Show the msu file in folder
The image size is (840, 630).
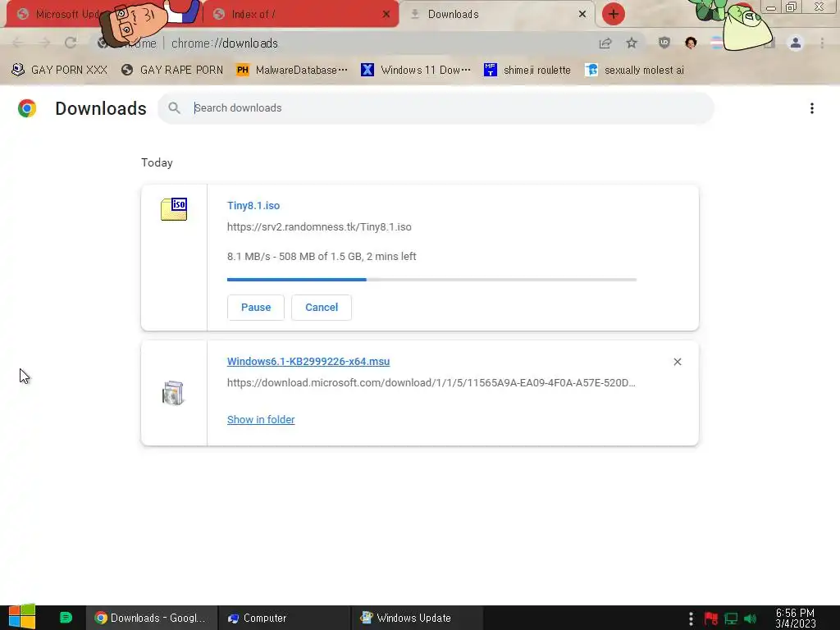[x=261, y=419]
